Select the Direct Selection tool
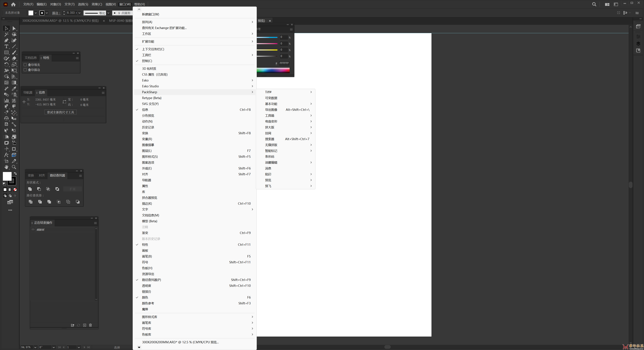The height and width of the screenshot is (350, 644). pyautogui.click(x=14, y=28)
